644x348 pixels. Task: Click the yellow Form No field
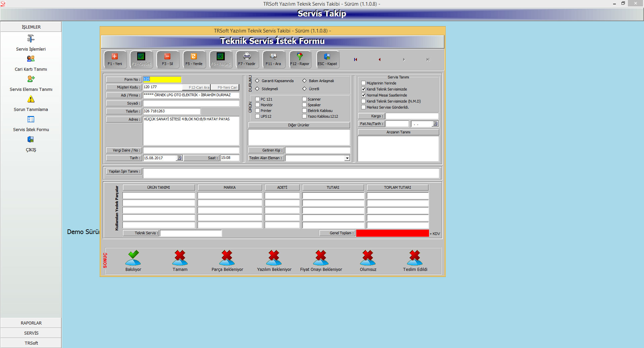click(162, 79)
